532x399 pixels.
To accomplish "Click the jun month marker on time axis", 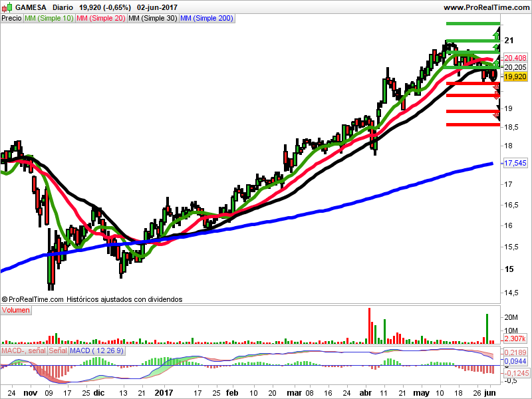I will (x=490, y=393).
